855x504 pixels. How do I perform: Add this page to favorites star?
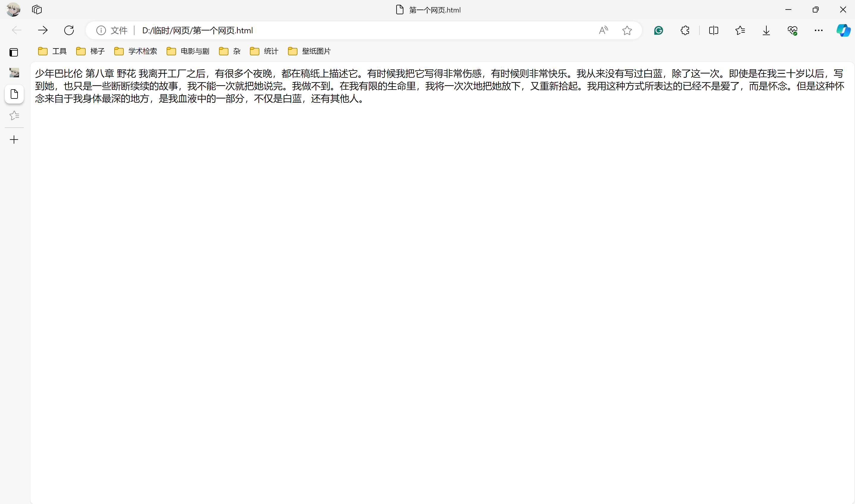click(x=627, y=30)
